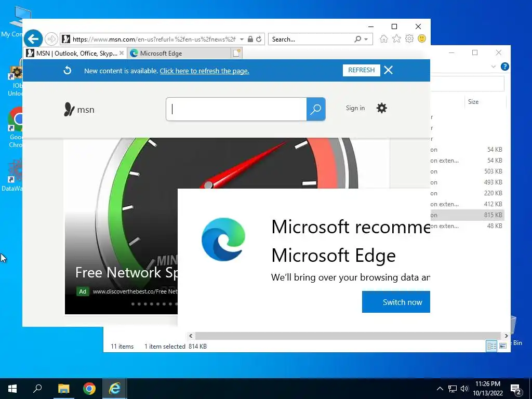Click the smiley feedback icon in IE
The image size is (532, 399).
point(422,38)
